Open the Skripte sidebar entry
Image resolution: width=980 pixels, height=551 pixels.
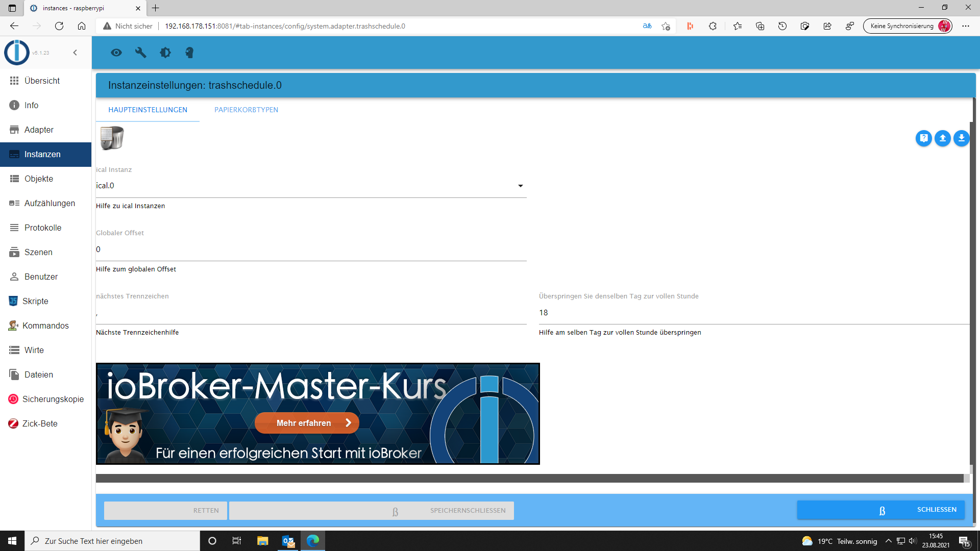[x=35, y=301]
